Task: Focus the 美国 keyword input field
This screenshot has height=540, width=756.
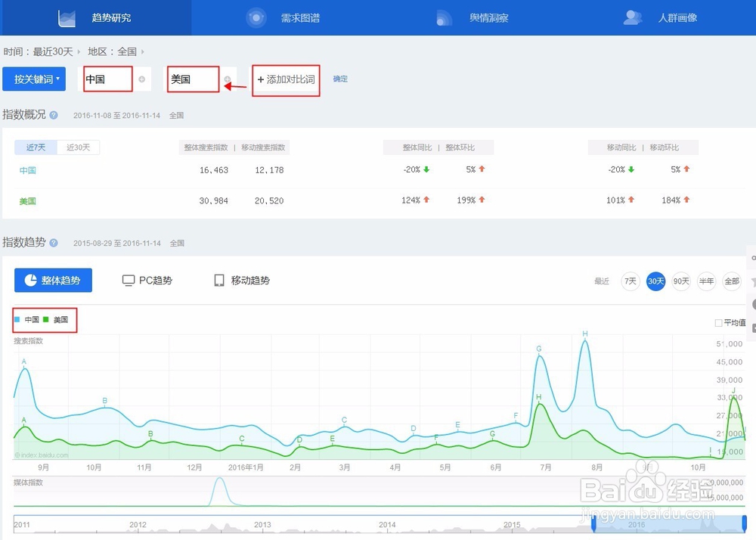Action: 194,79
